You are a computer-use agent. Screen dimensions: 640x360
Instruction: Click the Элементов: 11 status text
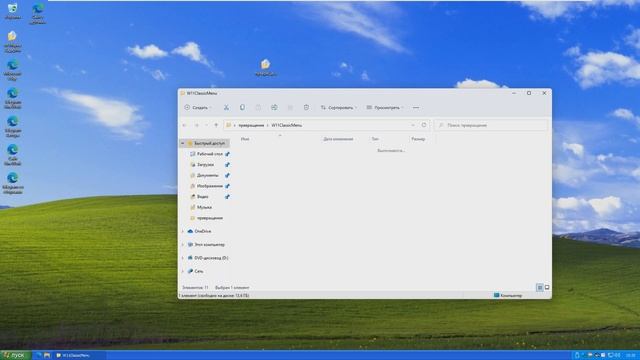pos(195,287)
